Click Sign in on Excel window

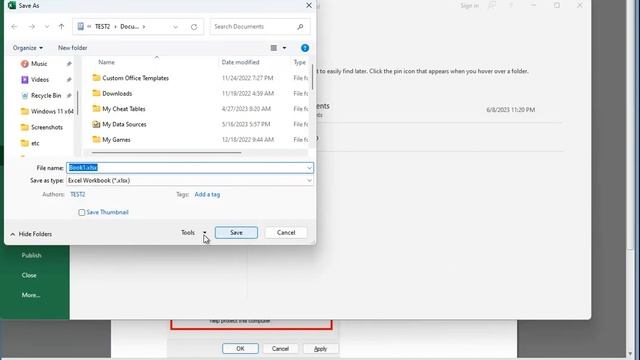(469, 5)
